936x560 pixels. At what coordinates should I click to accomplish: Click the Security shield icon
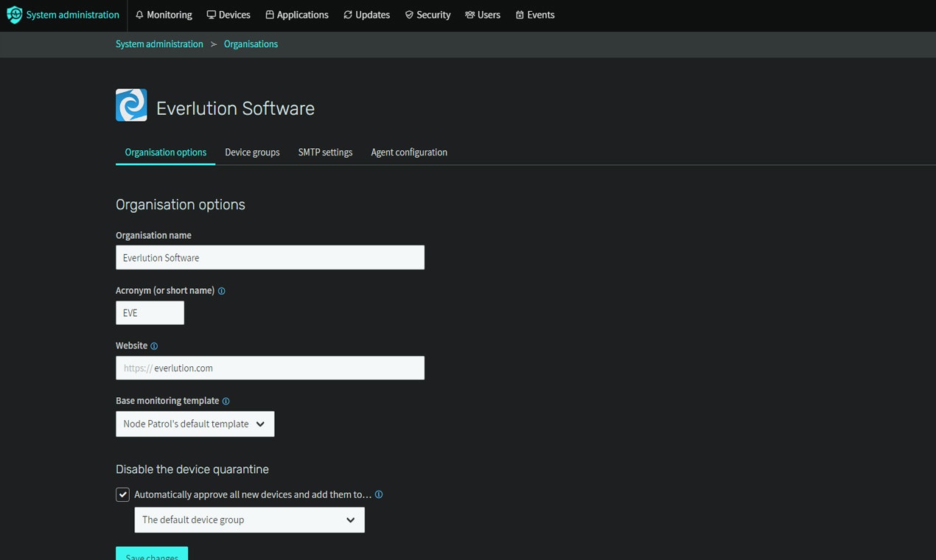pos(409,15)
